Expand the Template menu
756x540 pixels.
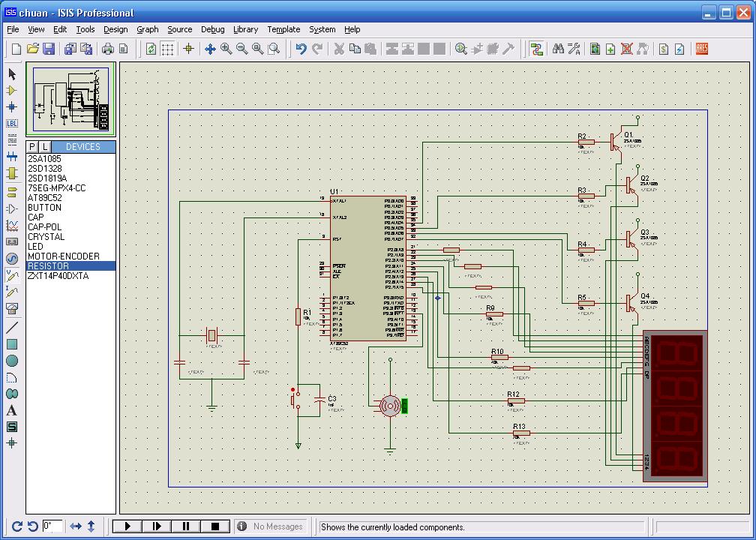click(283, 29)
